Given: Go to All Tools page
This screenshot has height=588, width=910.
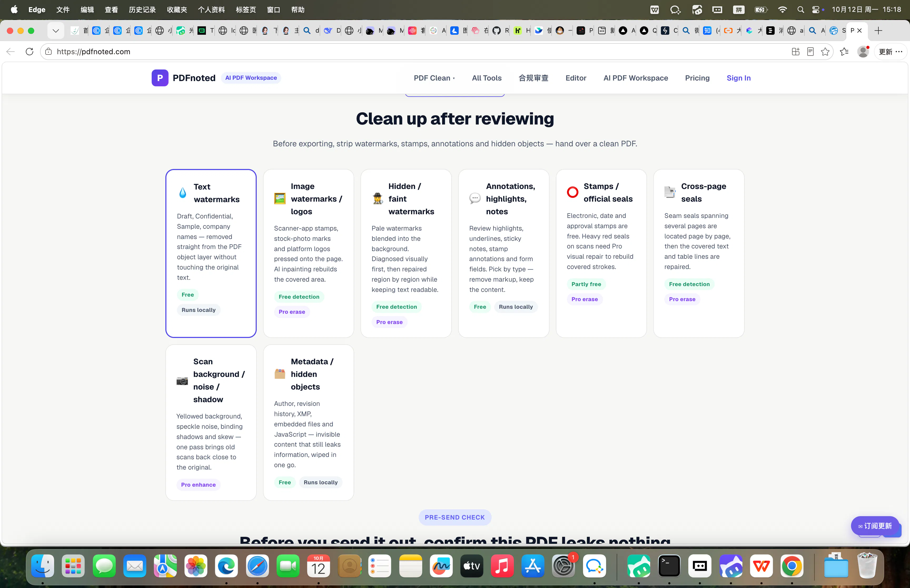Looking at the screenshot, I should (x=487, y=78).
